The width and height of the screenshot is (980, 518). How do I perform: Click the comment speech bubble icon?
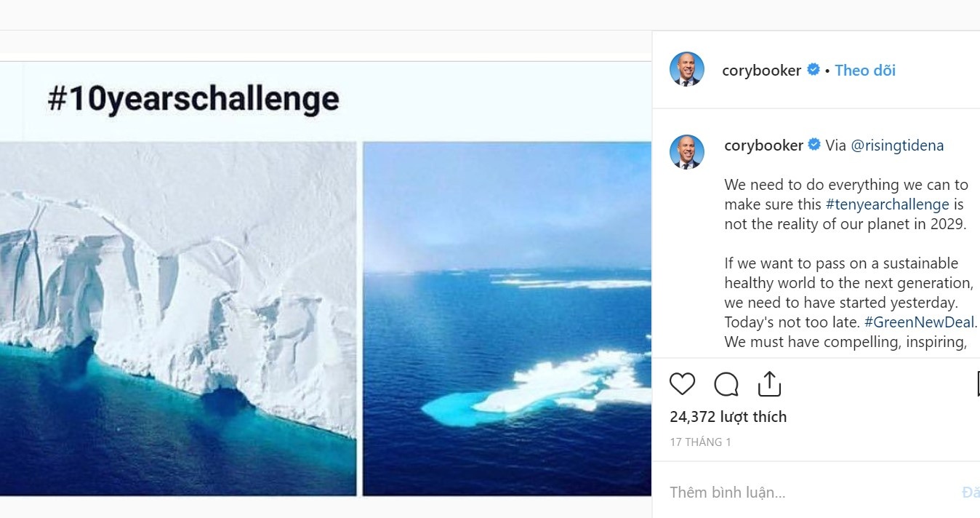(x=726, y=384)
